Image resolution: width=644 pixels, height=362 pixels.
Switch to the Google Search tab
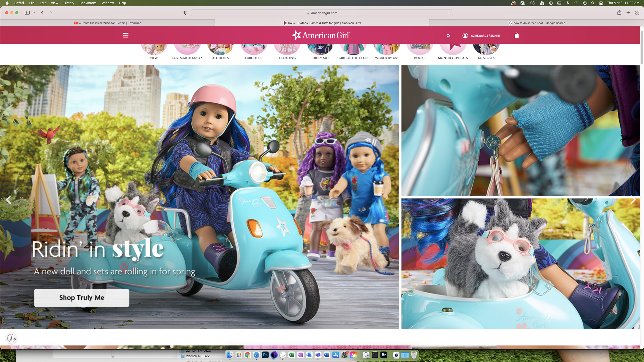tap(538, 23)
